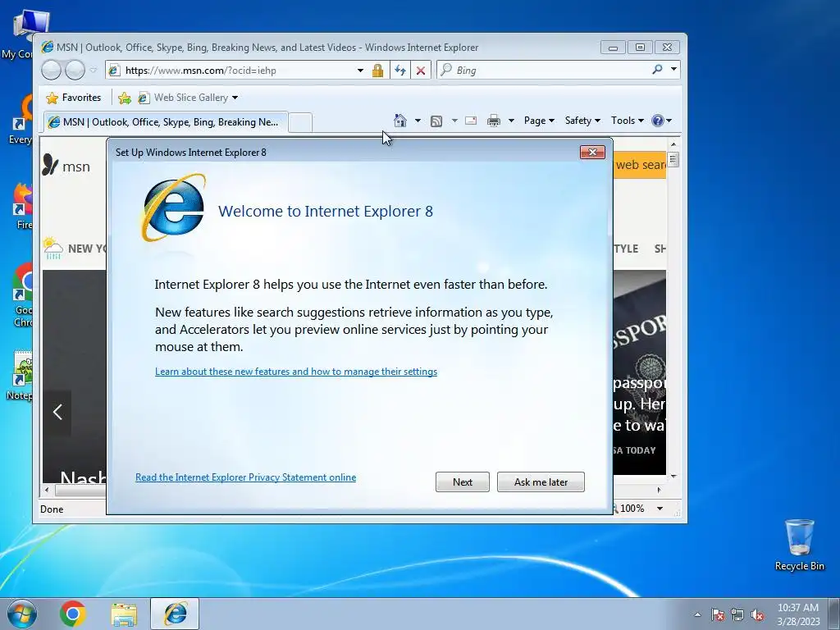This screenshot has height=630, width=840.
Task: Click the Back navigation button
Action: [52, 71]
